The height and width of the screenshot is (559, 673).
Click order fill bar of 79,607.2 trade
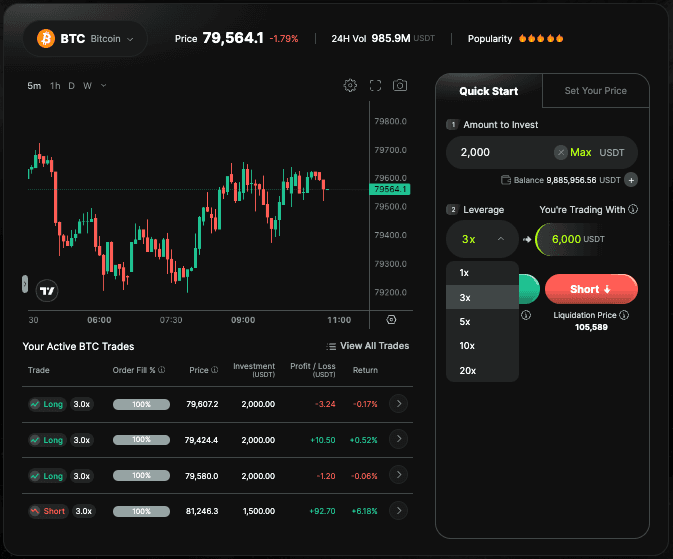141,404
